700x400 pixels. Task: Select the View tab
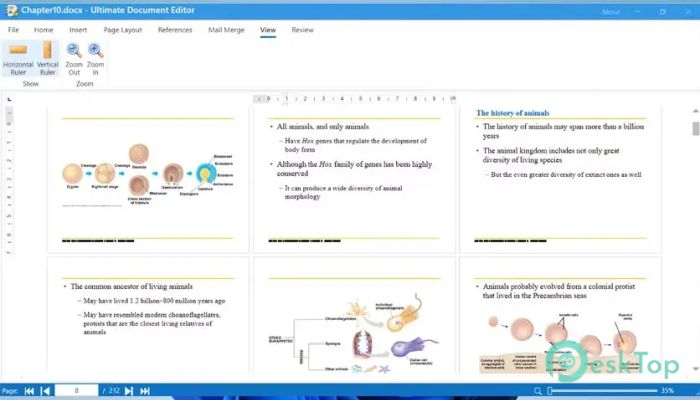[268, 30]
